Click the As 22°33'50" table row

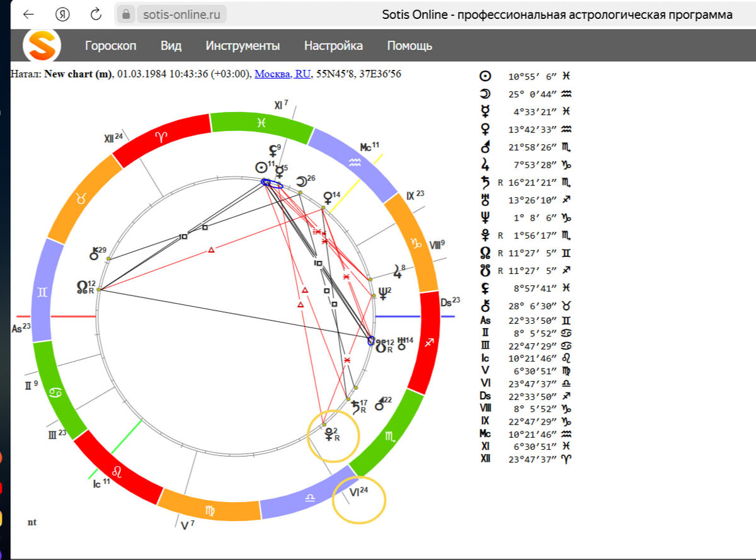pyautogui.click(x=525, y=320)
